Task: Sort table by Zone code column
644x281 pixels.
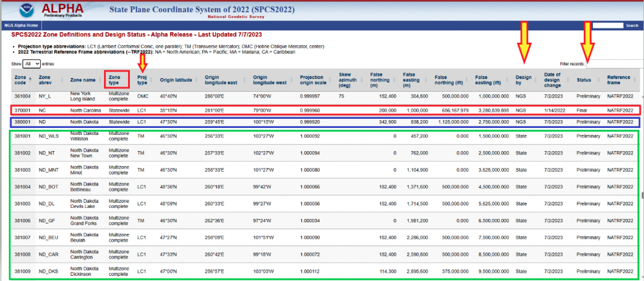Action: tap(20, 80)
